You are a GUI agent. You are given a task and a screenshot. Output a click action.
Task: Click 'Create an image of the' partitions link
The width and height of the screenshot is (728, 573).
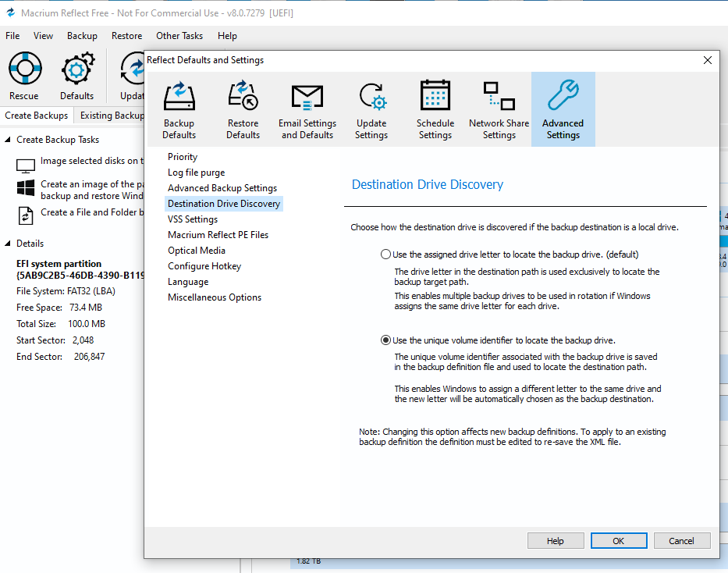click(x=92, y=190)
